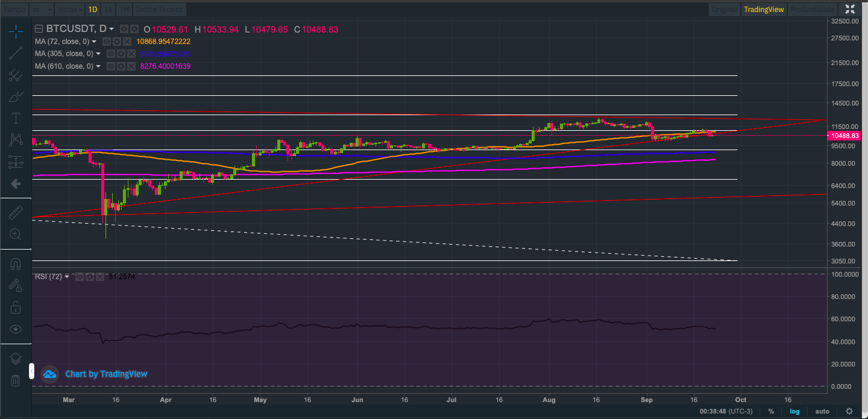Viewport: 868px width, 419px height.
Task: Open the pattern drawing tools
Action: pyautogui.click(x=16, y=140)
